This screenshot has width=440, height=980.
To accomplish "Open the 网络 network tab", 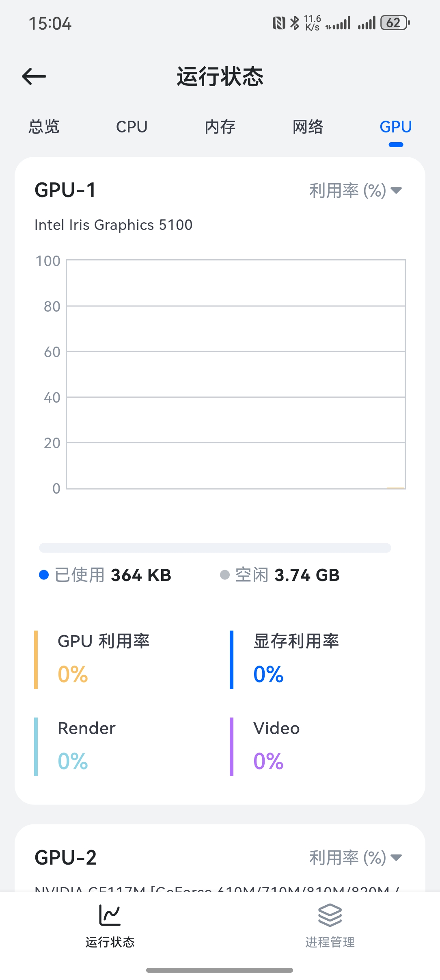I will [x=308, y=127].
